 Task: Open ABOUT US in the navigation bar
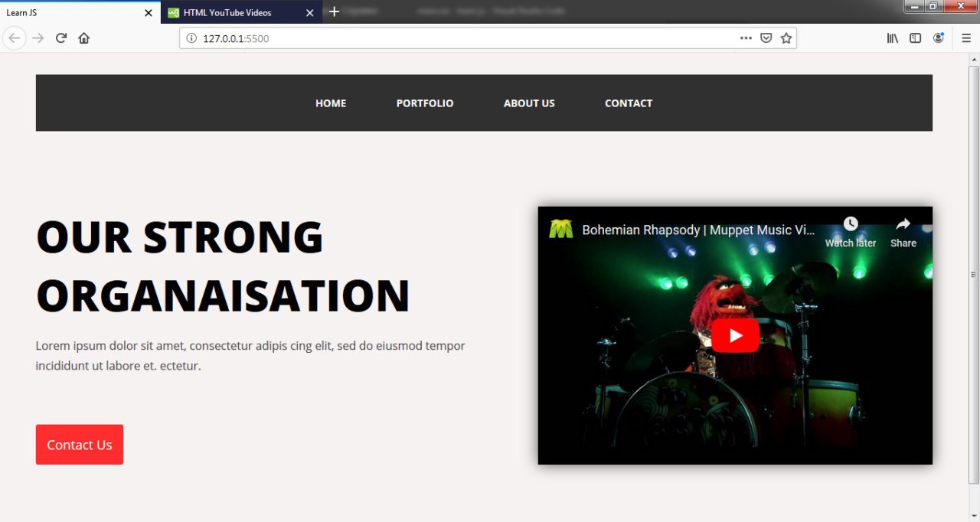coord(529,103)
